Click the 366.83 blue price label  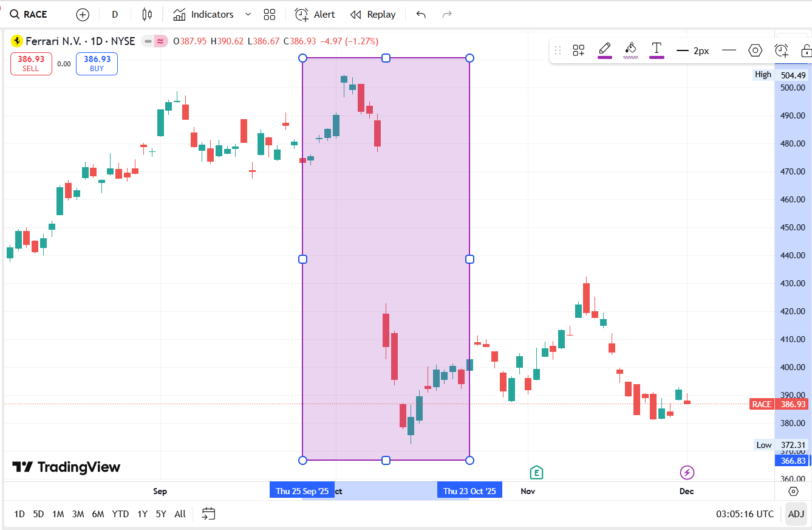pyautogui.click(x=793, y=461)
